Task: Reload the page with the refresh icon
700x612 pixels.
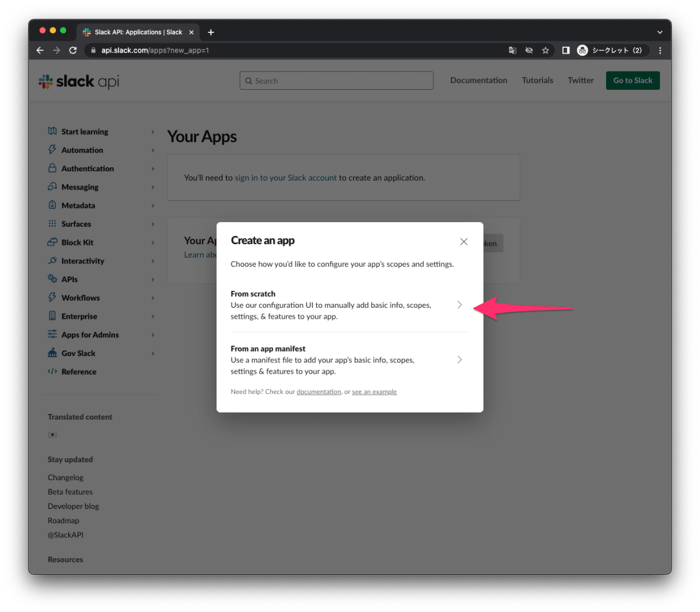Action: pyautogui.click(x=73, y=50)
